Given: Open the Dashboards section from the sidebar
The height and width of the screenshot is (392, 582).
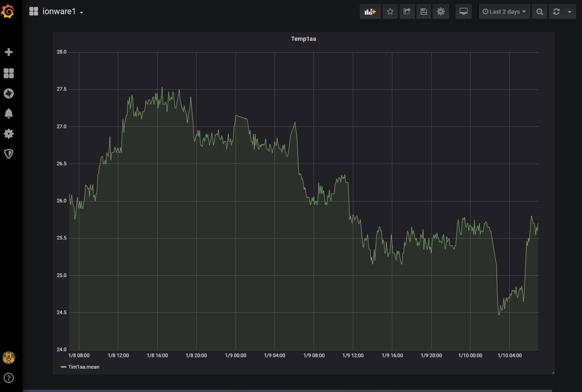Looking at the screenshot, I should 9,73.
